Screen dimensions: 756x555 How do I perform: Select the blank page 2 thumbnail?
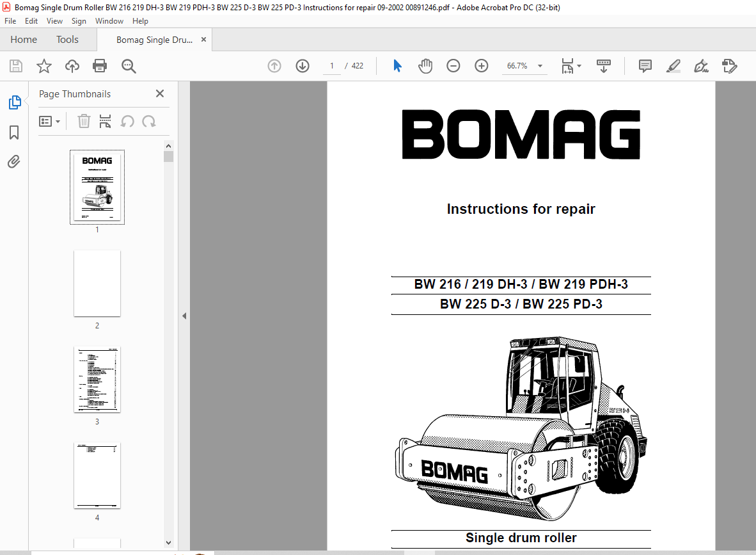pos(97,284)
